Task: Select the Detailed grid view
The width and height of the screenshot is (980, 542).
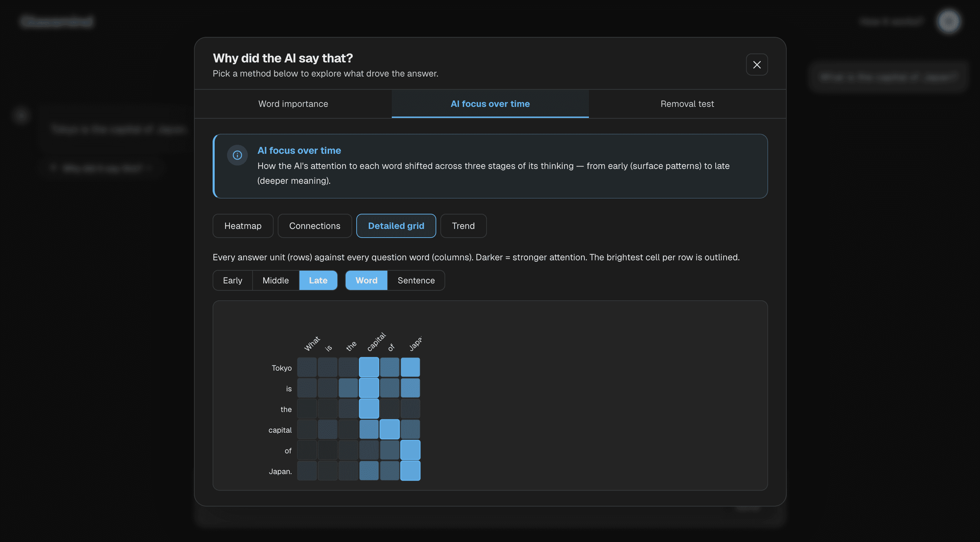Action: 396,226
